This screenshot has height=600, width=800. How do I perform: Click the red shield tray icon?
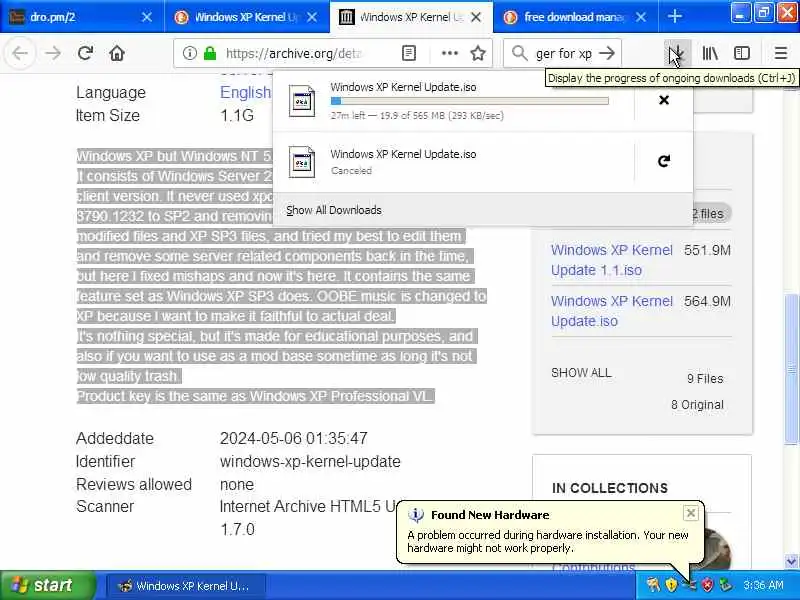pyautogui.click(x=708, y=585)
